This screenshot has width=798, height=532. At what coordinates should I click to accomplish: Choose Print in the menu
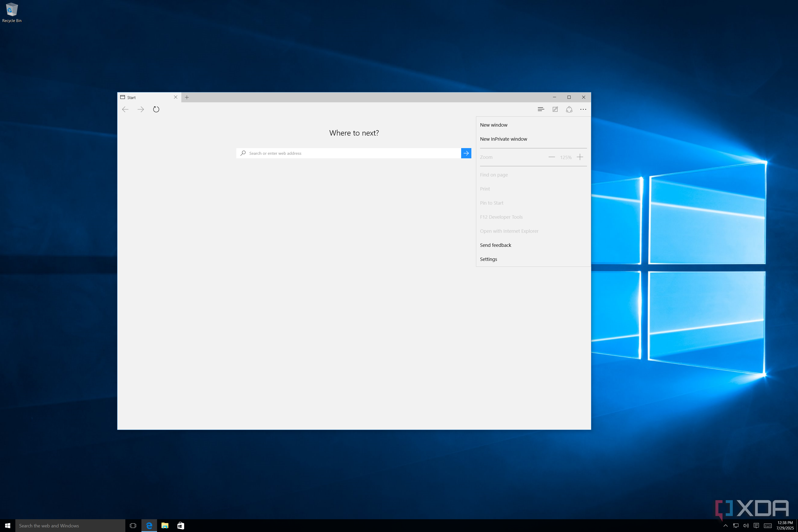(533, 189)
